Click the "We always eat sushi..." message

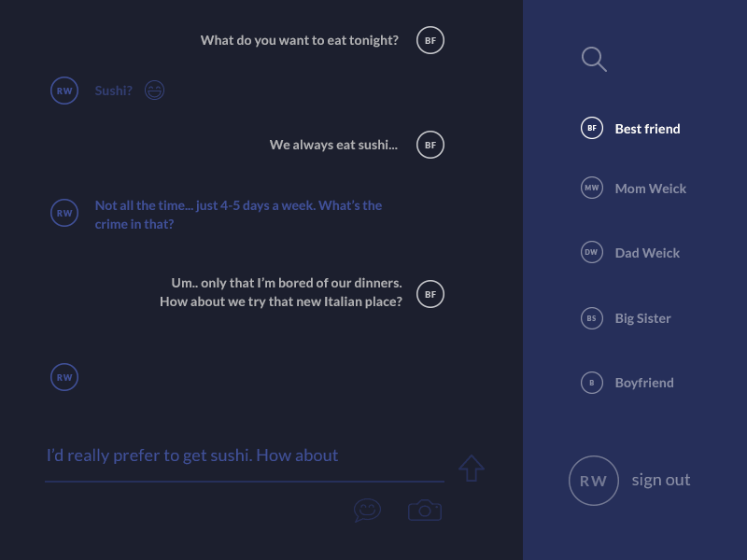(x=333, y=145)
